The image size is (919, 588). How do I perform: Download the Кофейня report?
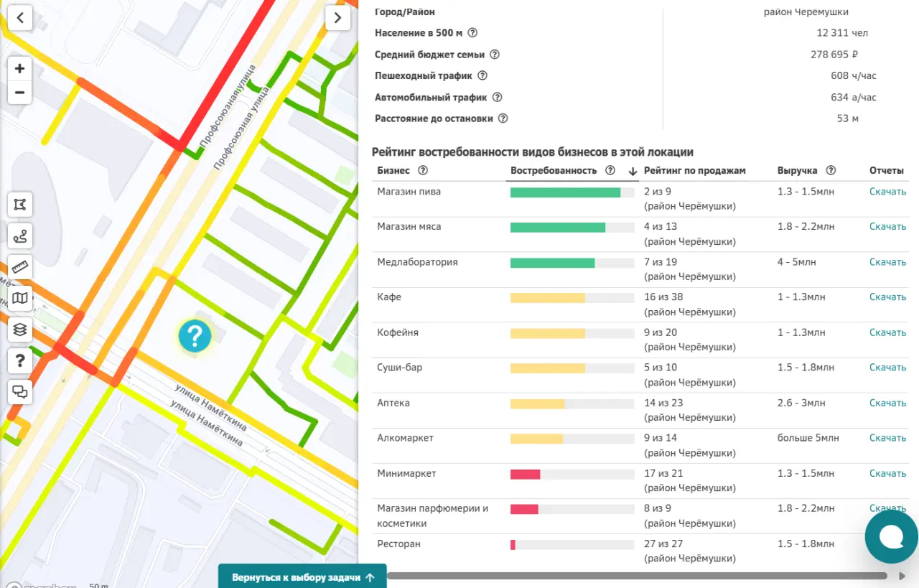(x=887, y=332)
